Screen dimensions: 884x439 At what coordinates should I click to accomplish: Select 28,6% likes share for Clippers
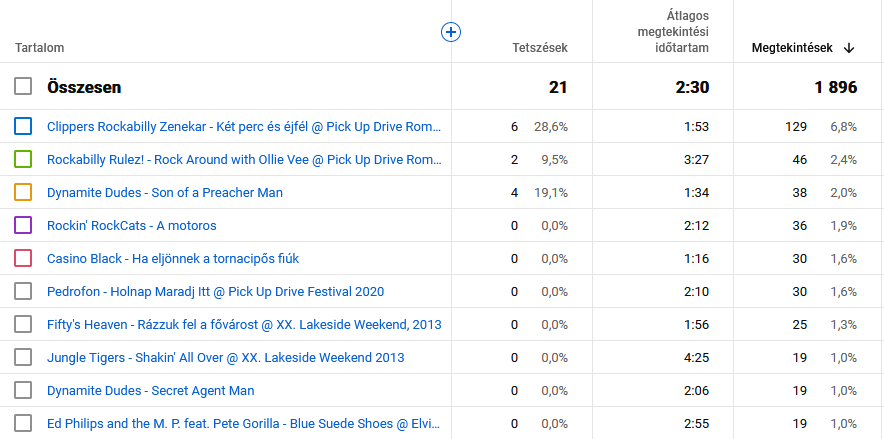551,127
